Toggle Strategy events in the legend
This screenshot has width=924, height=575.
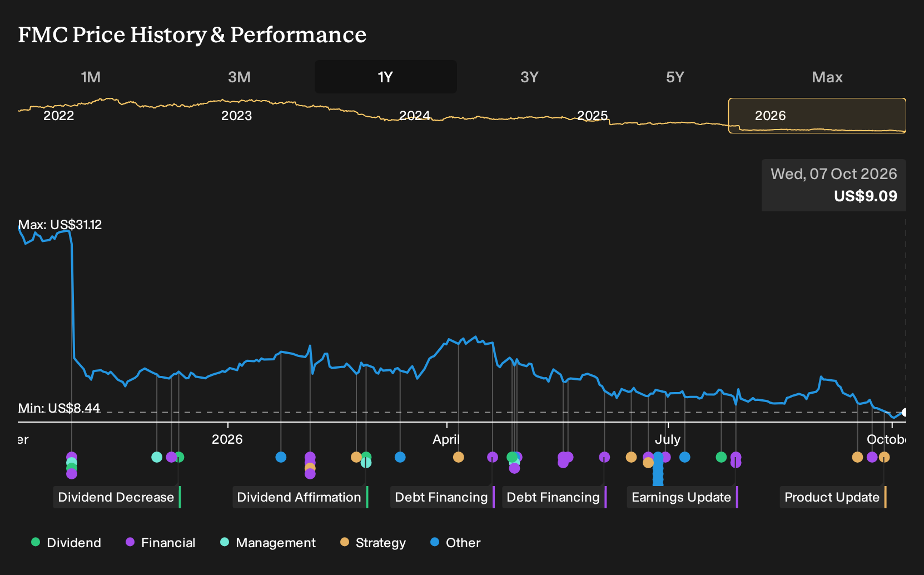pos(373,543)
